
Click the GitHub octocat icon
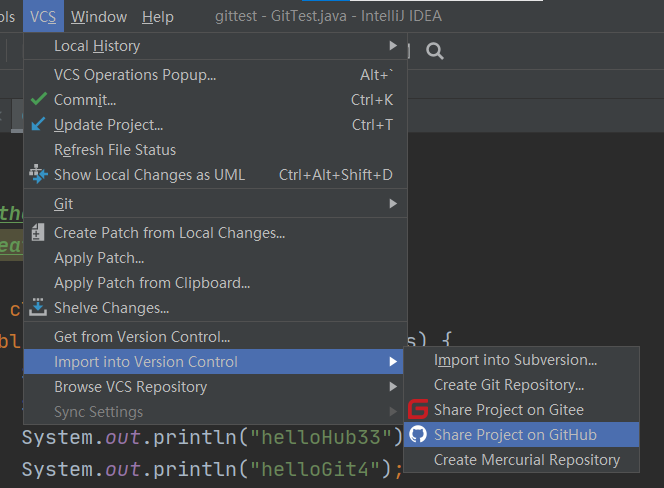(418, 435)
